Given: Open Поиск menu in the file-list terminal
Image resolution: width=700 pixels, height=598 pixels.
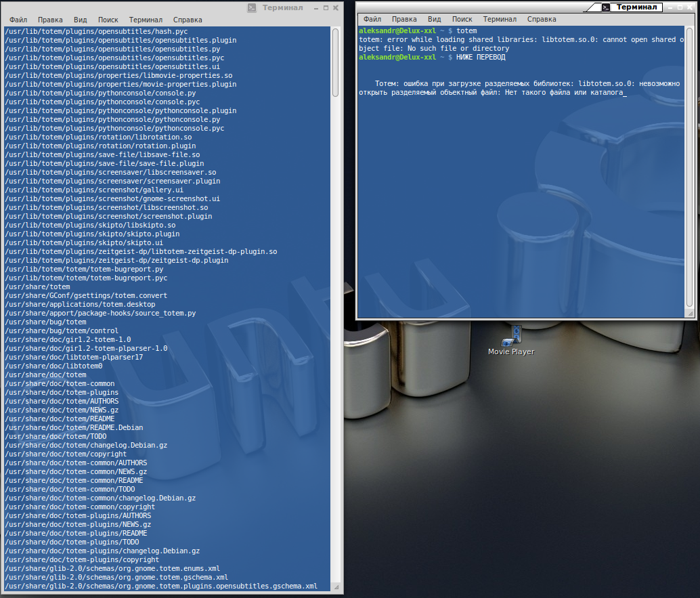Looking at the screenshot, I should (x=108, y=20).
